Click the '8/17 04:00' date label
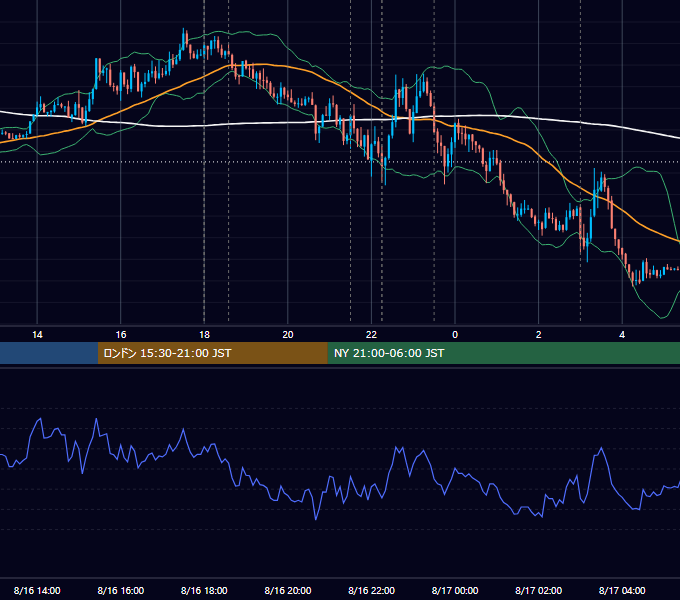680x600 pixels. (622, 590)
